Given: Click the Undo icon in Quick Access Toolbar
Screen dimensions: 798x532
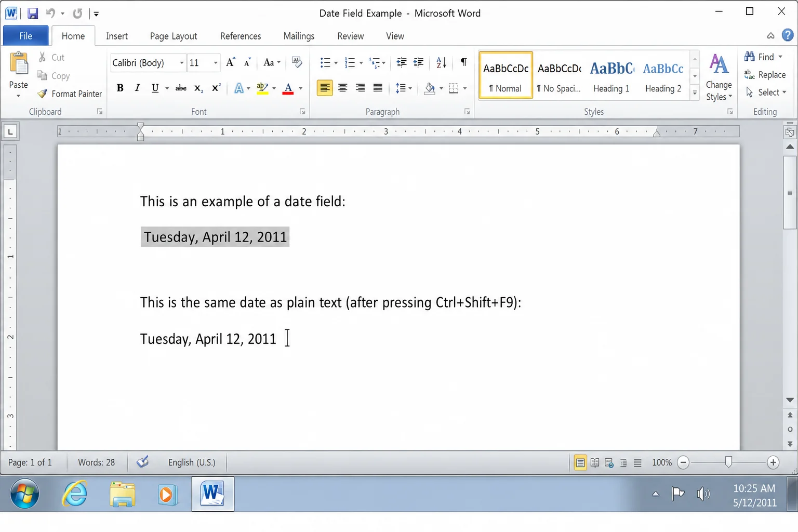Looking at the screenshot, I should pyautogui.click(x=50, y=14).
